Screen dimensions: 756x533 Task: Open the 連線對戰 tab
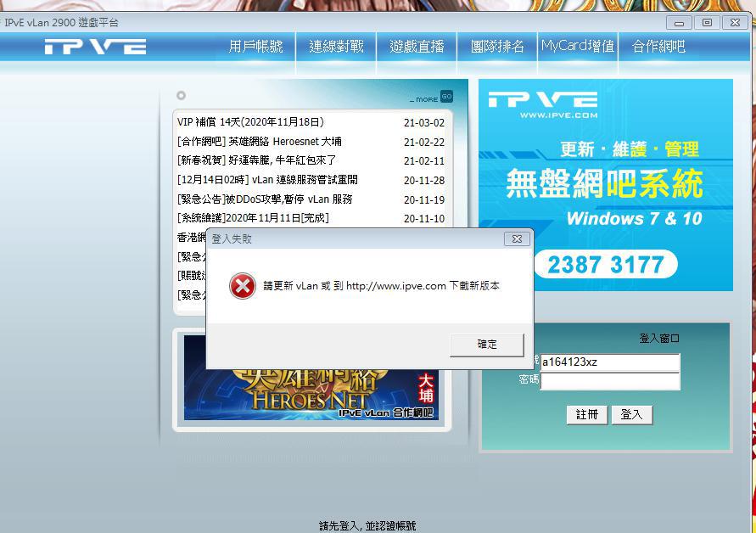[x=336, y=47]
